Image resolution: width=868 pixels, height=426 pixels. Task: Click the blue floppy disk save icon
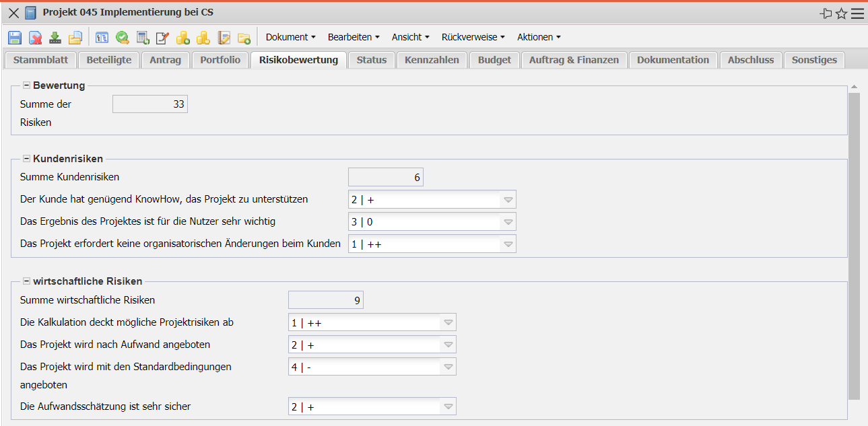tap(15, 38)
